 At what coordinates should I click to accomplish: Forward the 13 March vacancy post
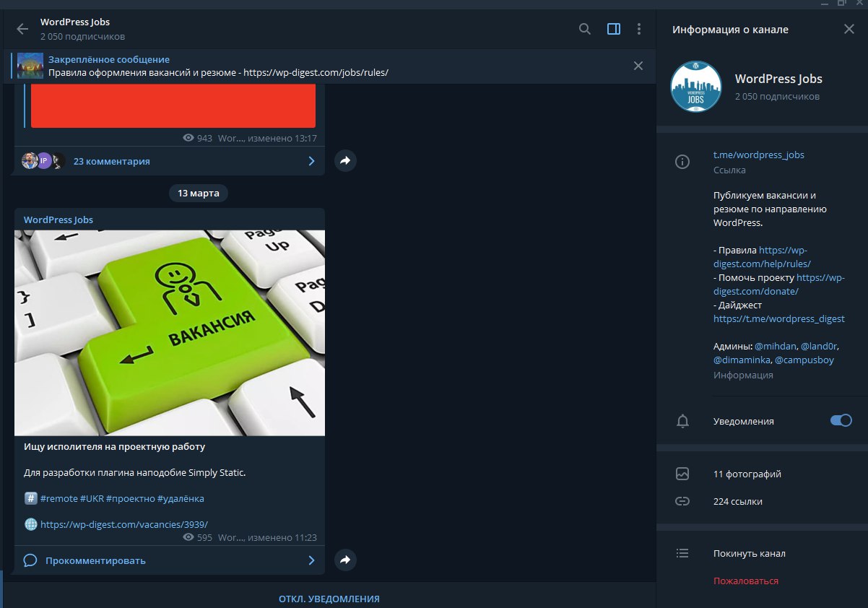coord(345,560)
